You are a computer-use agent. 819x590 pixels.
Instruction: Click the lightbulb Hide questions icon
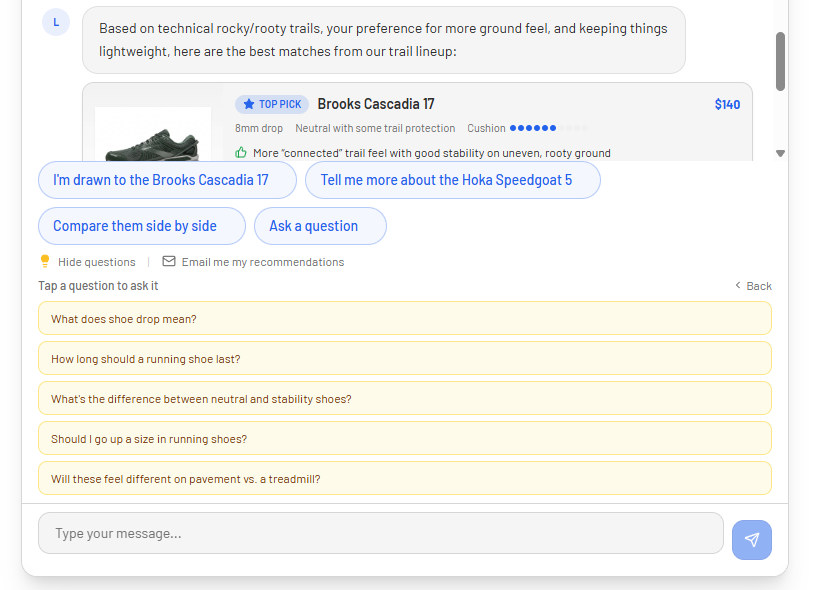(45, 262)
